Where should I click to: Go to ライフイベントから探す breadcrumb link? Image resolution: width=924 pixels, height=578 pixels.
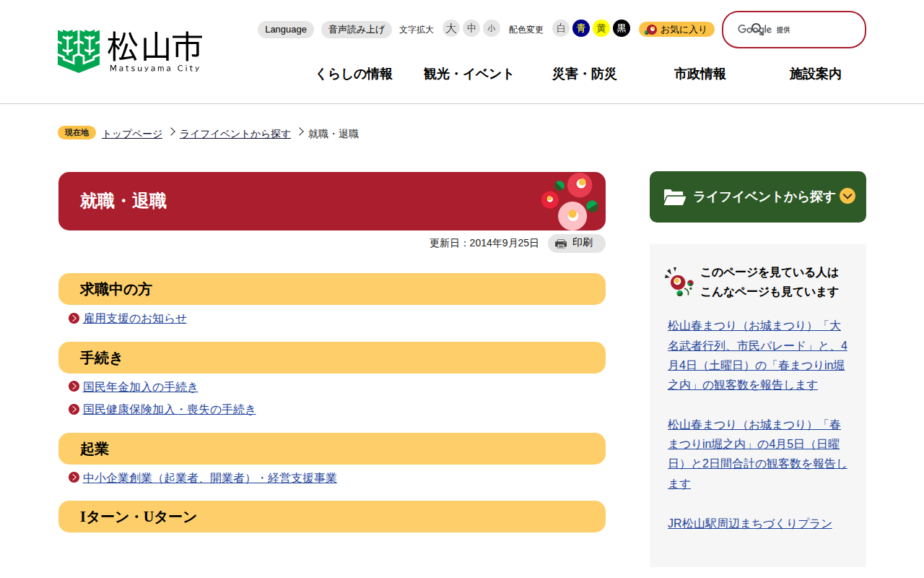coord(235,134)
